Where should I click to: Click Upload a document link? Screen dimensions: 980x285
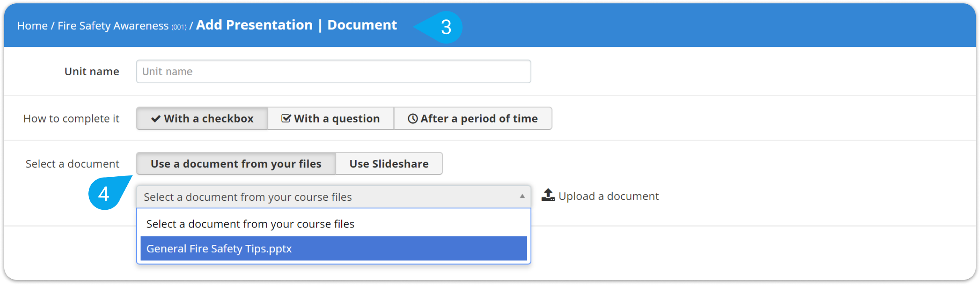tap(608, 196)
